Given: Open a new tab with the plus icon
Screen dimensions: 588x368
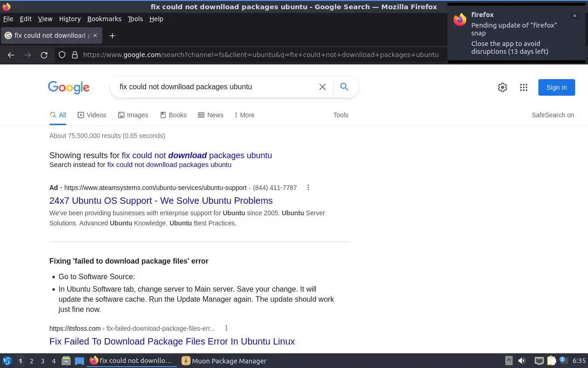Looking at the screenshot, I should [x=112, y=35].
